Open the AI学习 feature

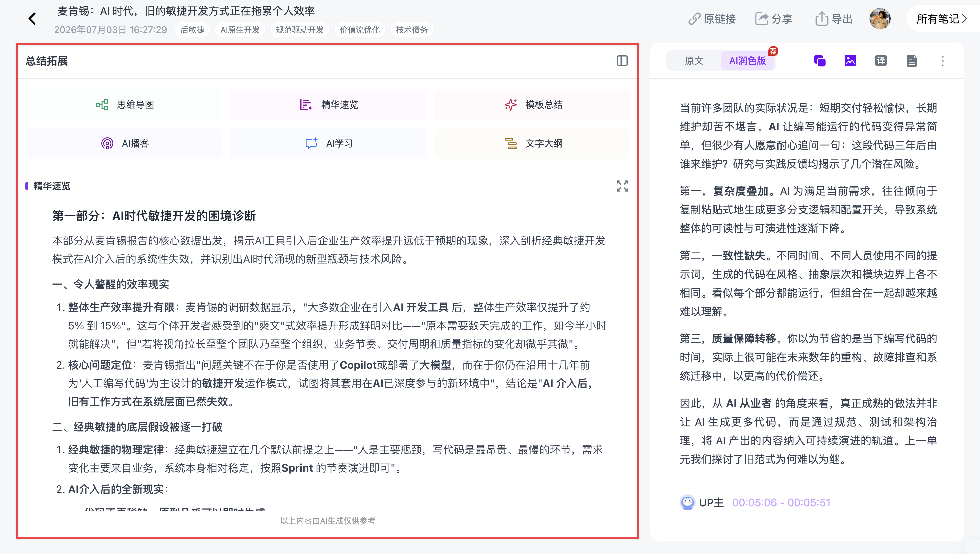(x=328, y=143)
